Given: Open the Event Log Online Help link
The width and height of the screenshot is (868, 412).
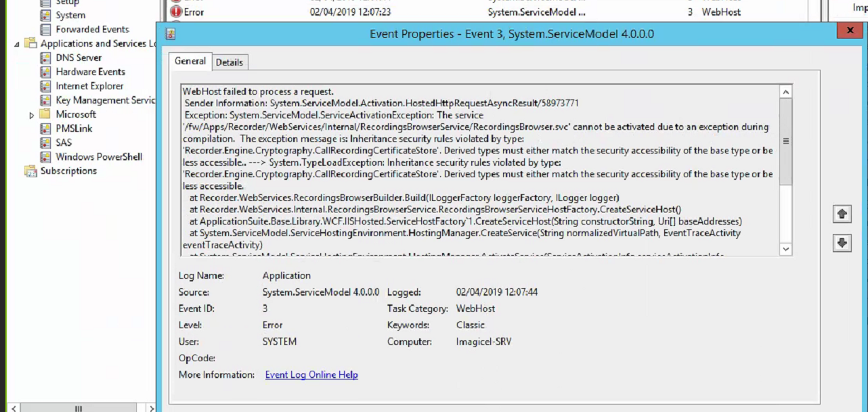Looking at the screenshot, I should pyautogui.click(x=311, y=375).
